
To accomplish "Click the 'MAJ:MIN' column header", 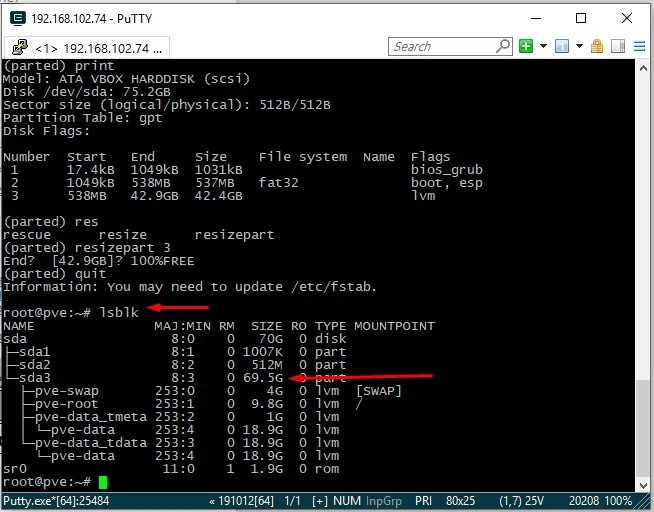I will click(x=182, y=326).
